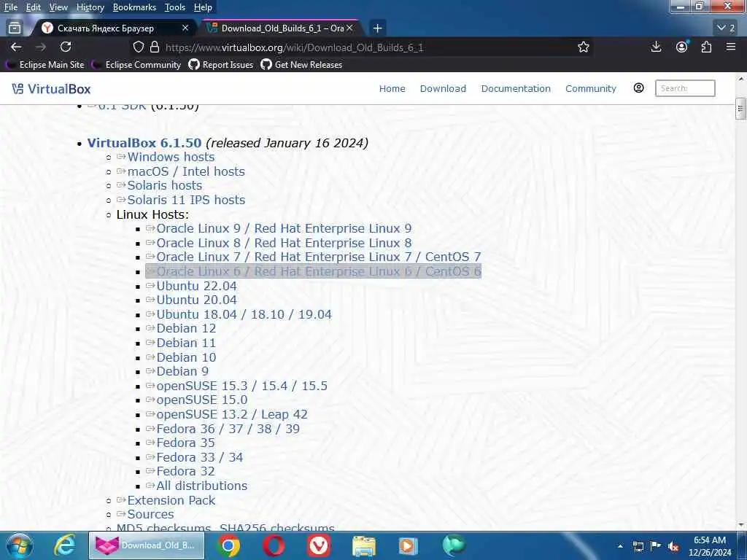Open the View menu

[58, 7]
